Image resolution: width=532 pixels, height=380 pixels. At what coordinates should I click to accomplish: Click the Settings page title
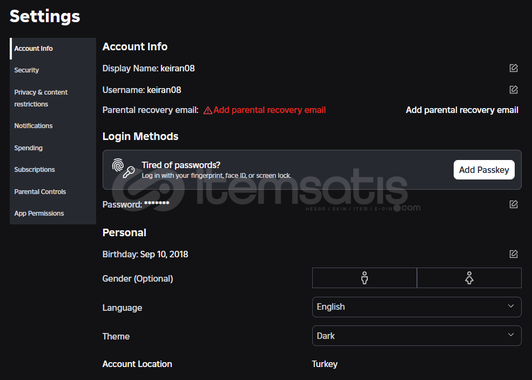pos(45,16)
